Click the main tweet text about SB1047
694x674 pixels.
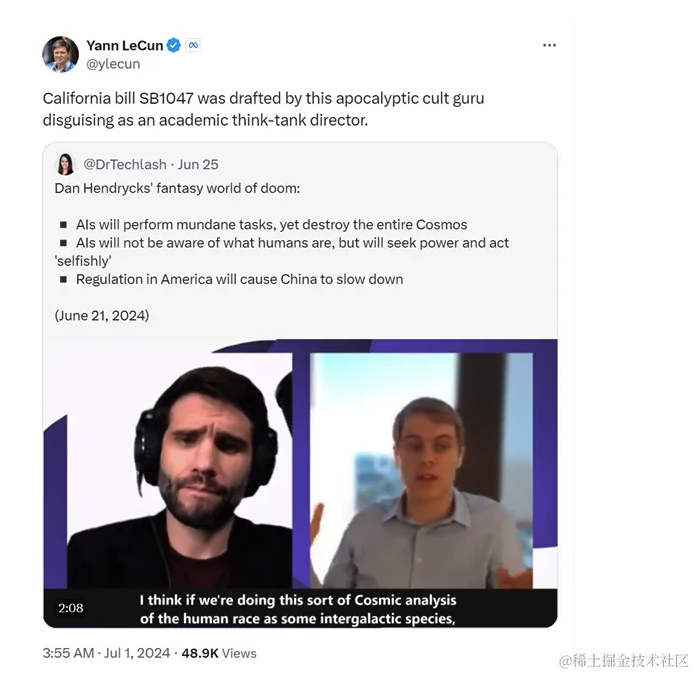coord(263,109)
